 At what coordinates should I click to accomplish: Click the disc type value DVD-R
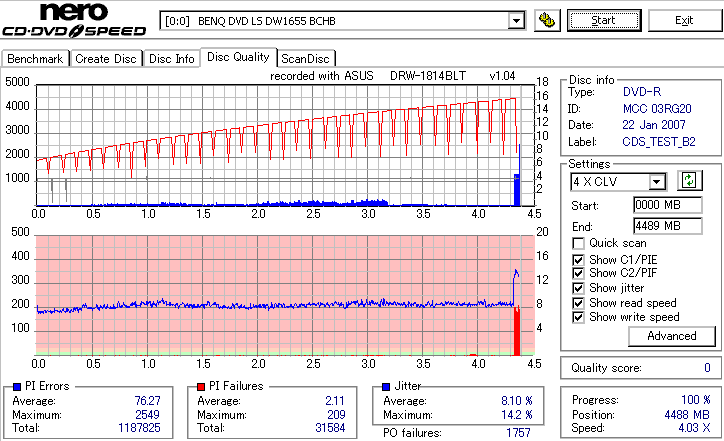pyautogui.click(x=642, y=92)
